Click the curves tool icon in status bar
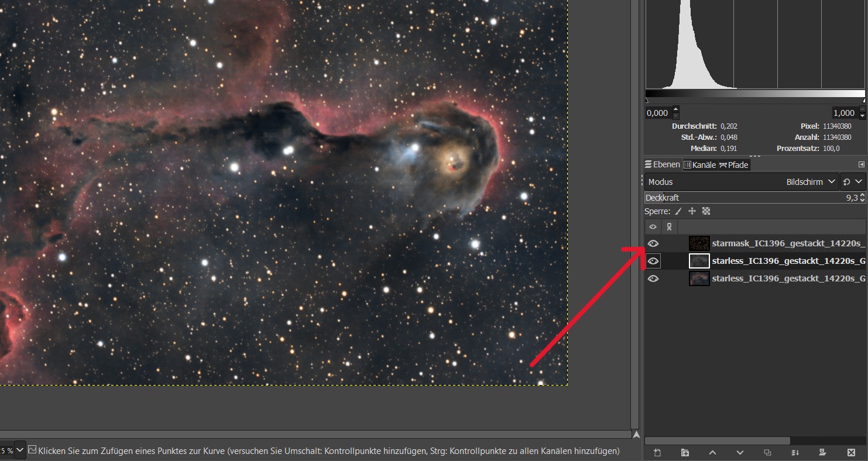 (32, 450)
